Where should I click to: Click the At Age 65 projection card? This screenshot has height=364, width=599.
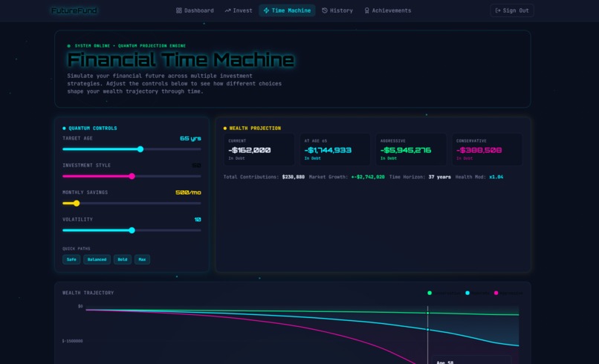pos(334,149)
